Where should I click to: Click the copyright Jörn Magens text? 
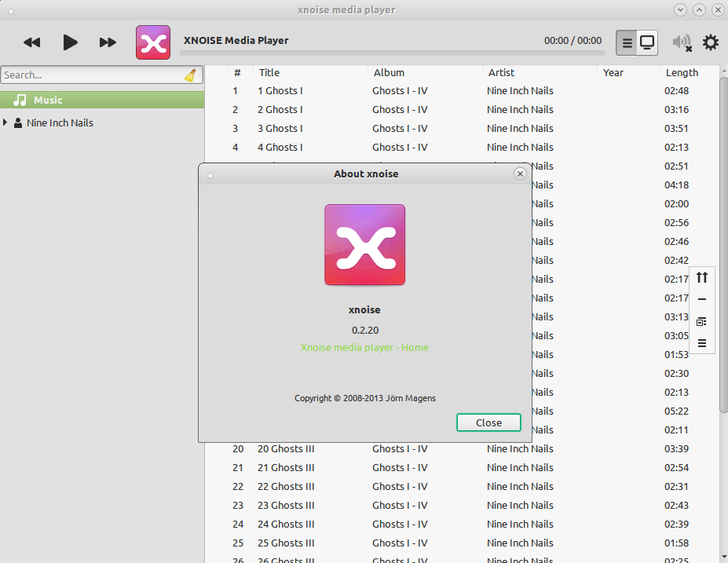(365, 398)
